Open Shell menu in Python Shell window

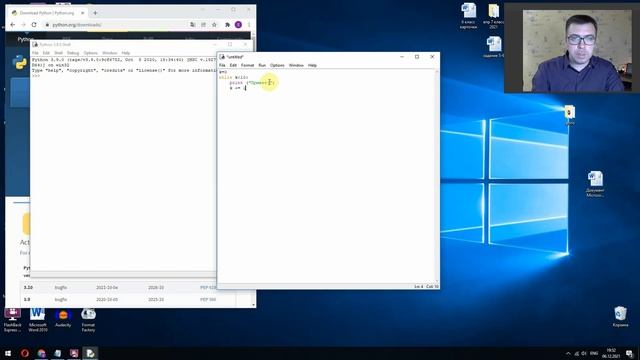pos(58,53)
